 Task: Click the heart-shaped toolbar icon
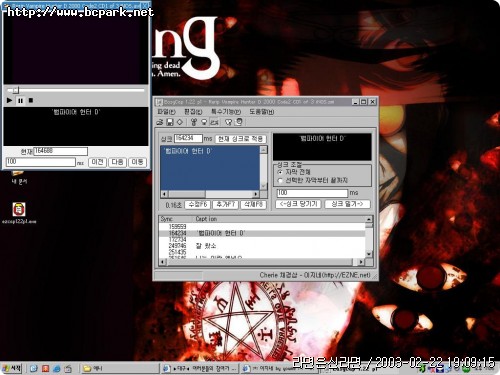coord(229,122)
